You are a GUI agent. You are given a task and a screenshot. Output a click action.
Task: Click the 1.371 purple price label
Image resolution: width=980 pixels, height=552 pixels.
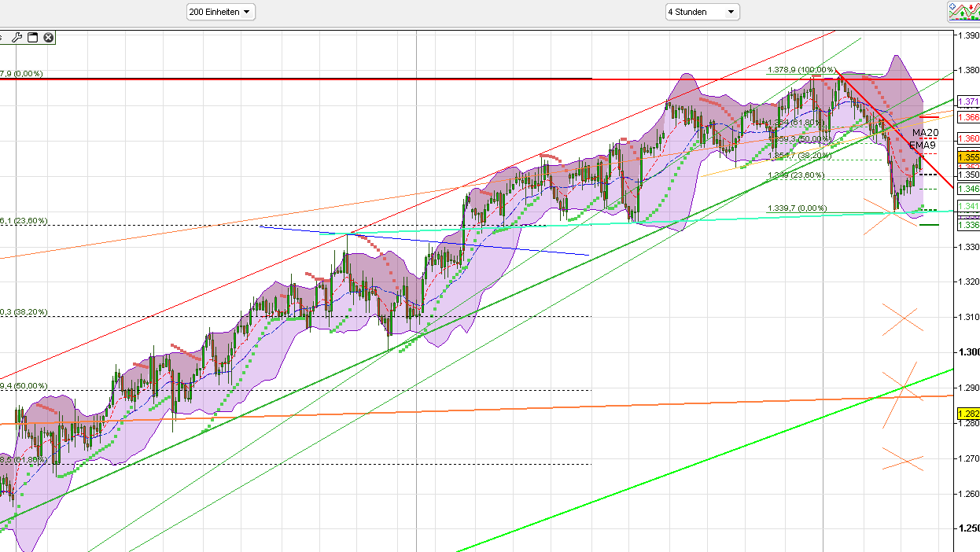pos(968,102)
